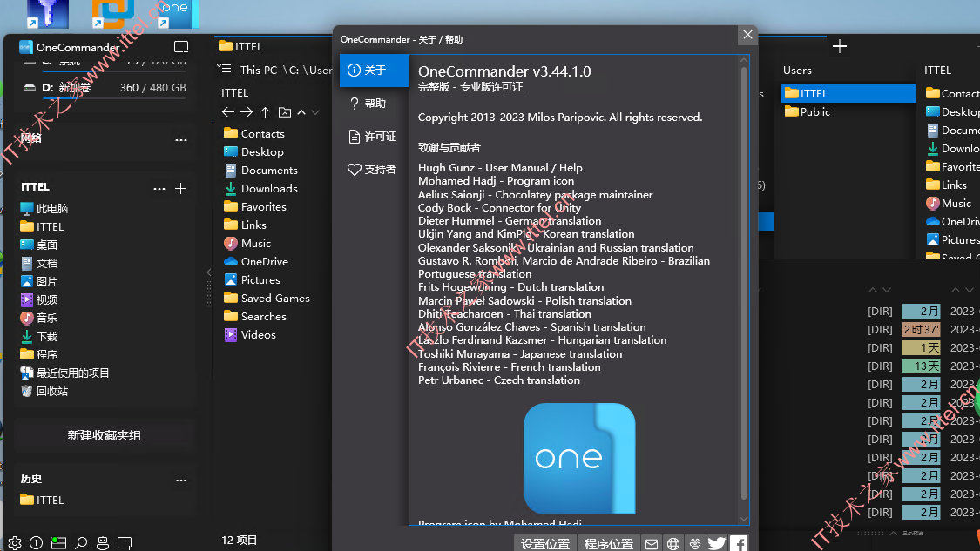Open 回收站 in favorites
The width and height of the screenshot is (980, 551).
[44, 391]
